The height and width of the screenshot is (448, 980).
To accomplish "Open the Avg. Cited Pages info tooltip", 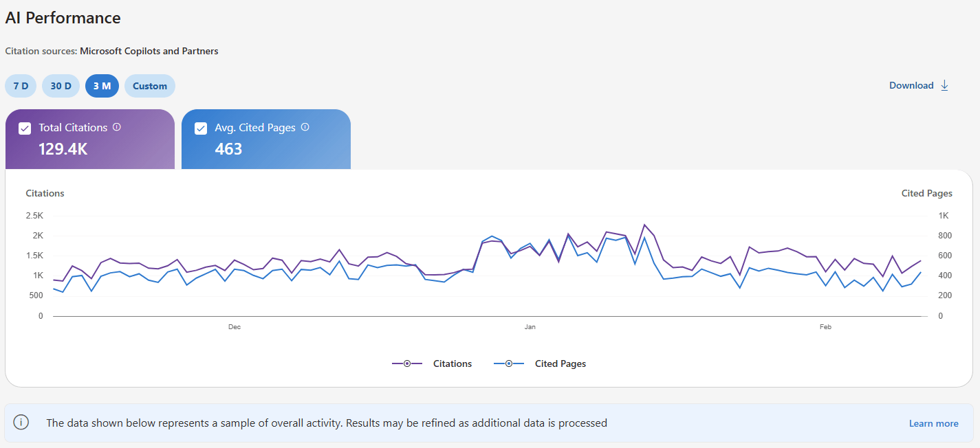I will coord(305,127).
